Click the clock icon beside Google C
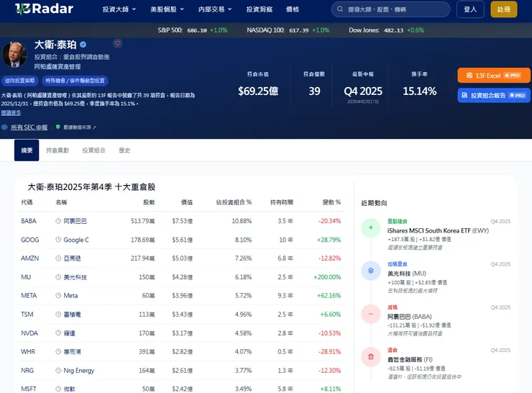The width and height of the screenshot is (532, 393). [x=58, y=240]
